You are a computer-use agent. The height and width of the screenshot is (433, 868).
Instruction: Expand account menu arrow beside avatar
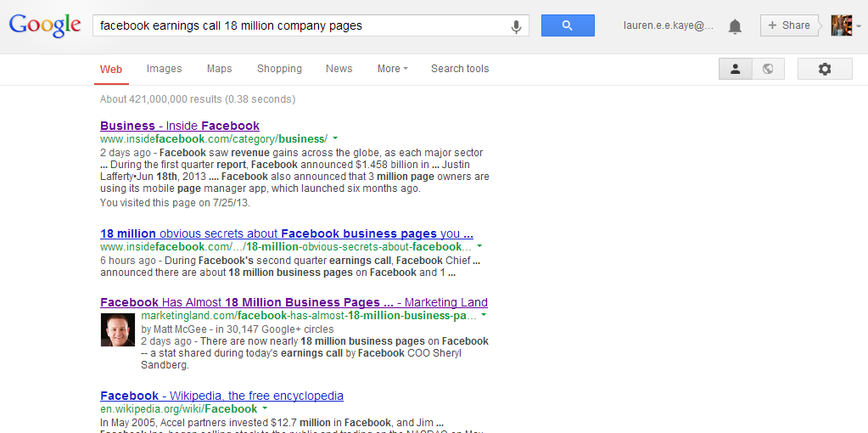click(x=859, y=26)
